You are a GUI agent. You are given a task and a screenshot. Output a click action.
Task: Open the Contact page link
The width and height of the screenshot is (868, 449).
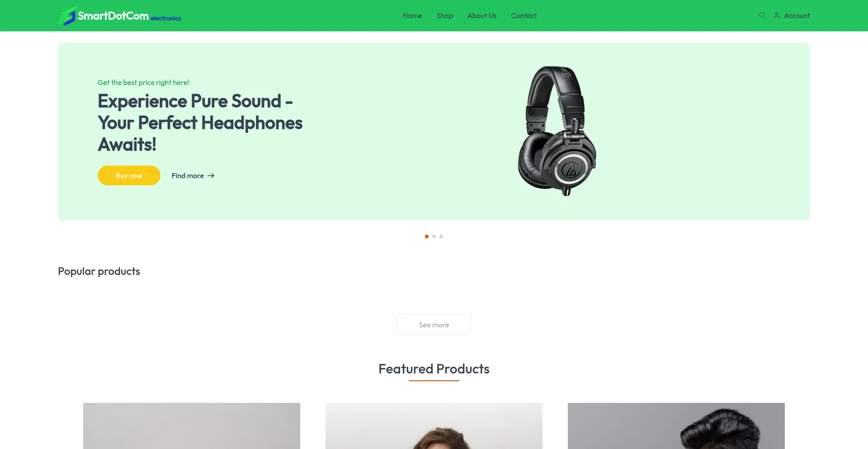(524, 15)
